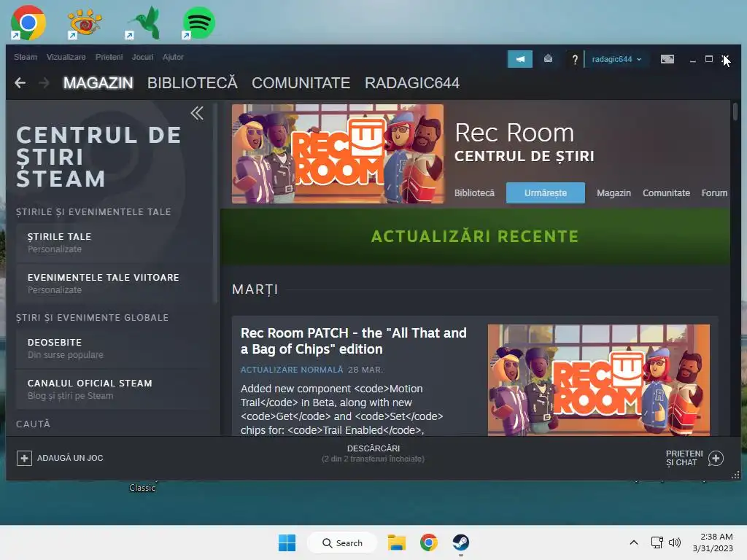The image size is (747, 560).
Task: Click the CENTRUL DE ȘTIRI STEAM heading
Action: click(x=99, y=157)
